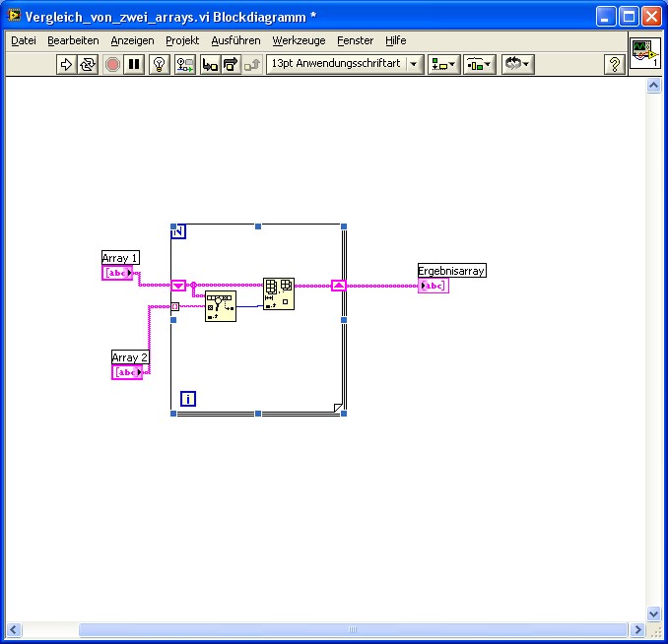Click the blue index wire between functions
The height and width of the screenshot is (644, 668).
pyautogui.click(x=249, y=306)
